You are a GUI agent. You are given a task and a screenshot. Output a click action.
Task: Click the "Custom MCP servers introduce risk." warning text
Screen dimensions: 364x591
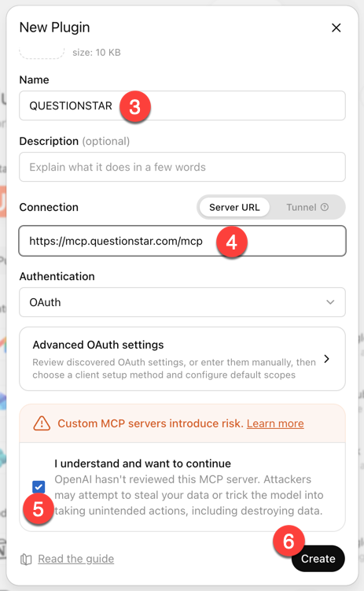[x=151, y=423]
